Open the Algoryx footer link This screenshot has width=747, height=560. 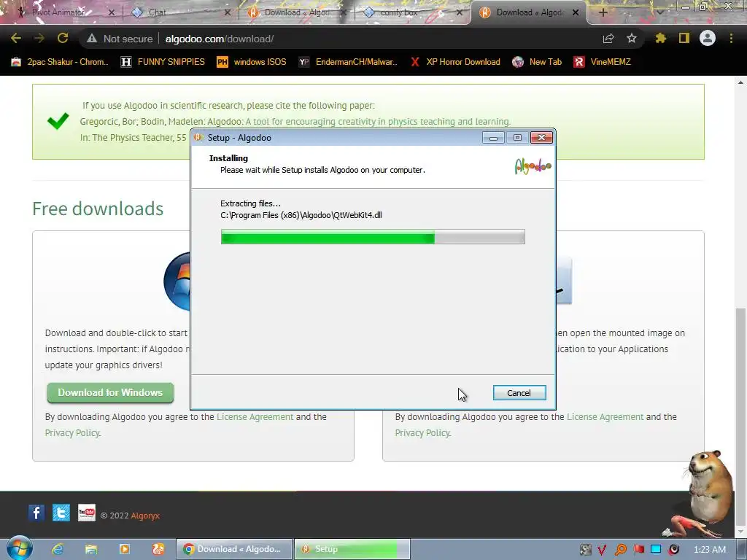click(145, 516)
